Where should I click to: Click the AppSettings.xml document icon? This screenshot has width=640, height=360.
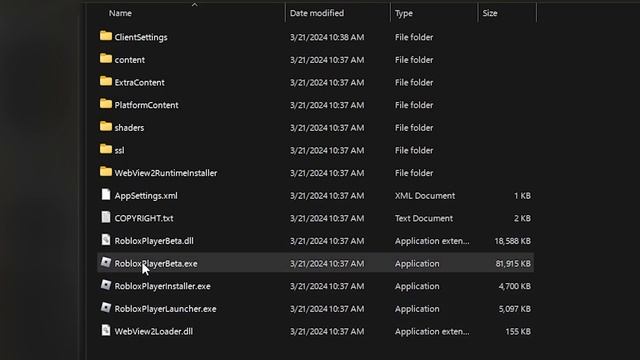click(106, 195)
